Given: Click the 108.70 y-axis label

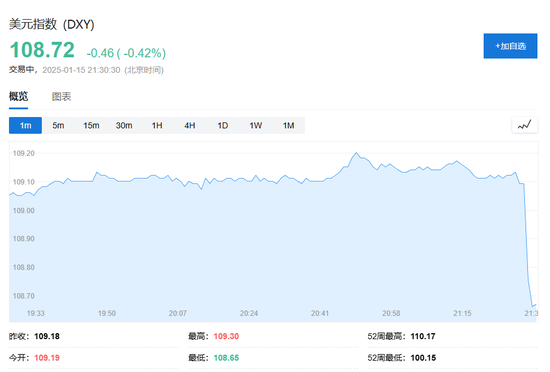Looking at the screenshot, I should (24, 296).
